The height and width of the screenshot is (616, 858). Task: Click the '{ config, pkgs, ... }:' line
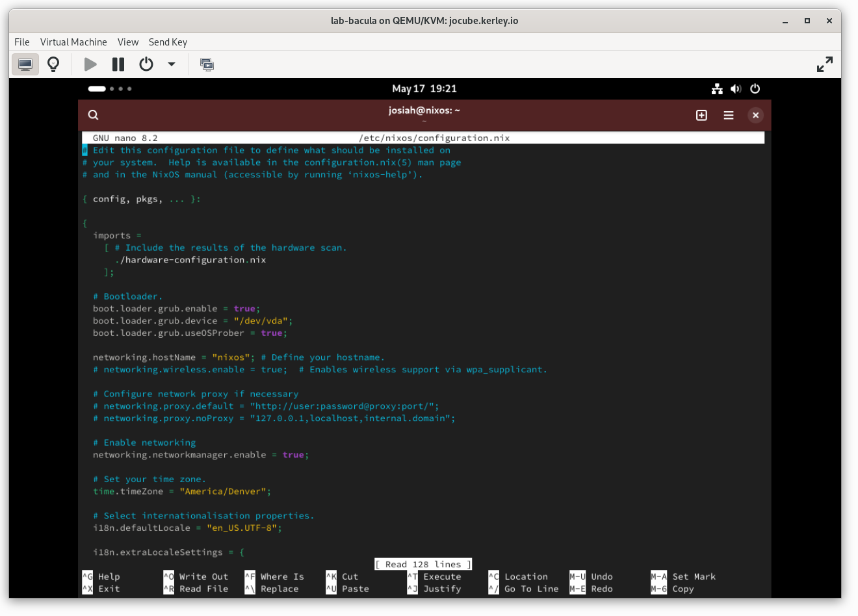coord(141,199)
